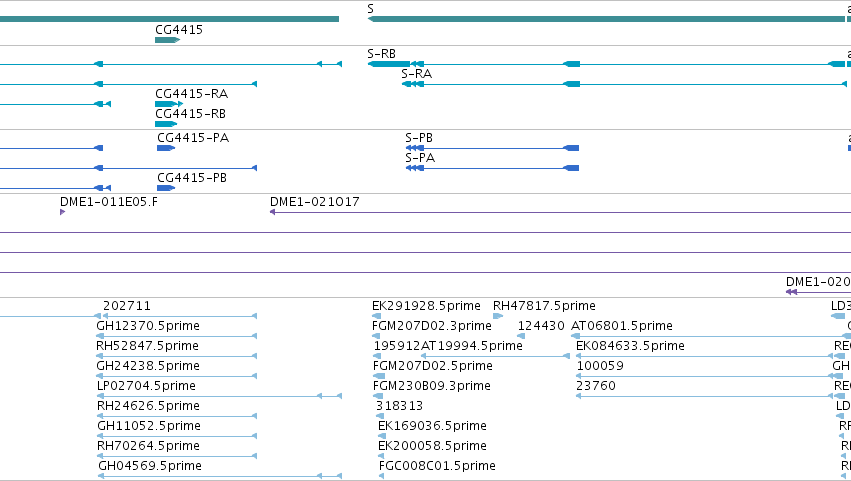Open EST entry 23760
This screenshot has width=851, height=481.
[x=596, y=386]
